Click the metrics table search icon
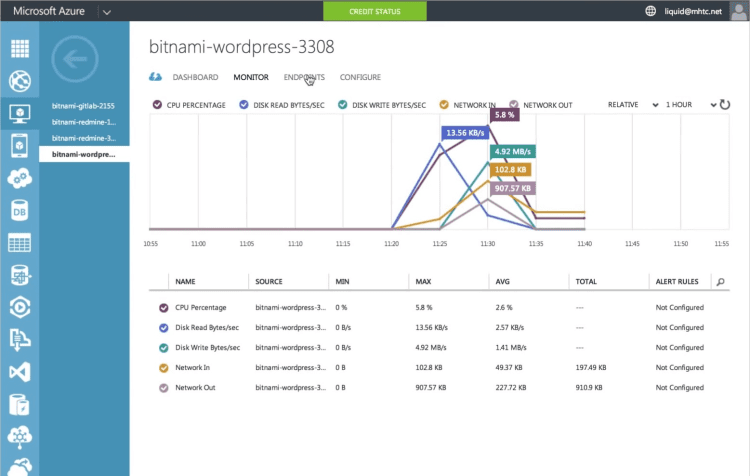Viewport: 750px width, 476px height. pos(720,282)
